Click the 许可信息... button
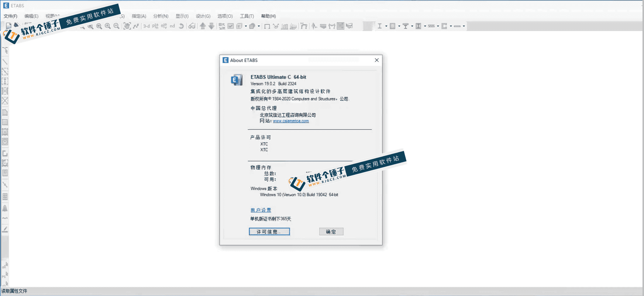This screenshot has width=644, height=296. (x=269, y=232)
